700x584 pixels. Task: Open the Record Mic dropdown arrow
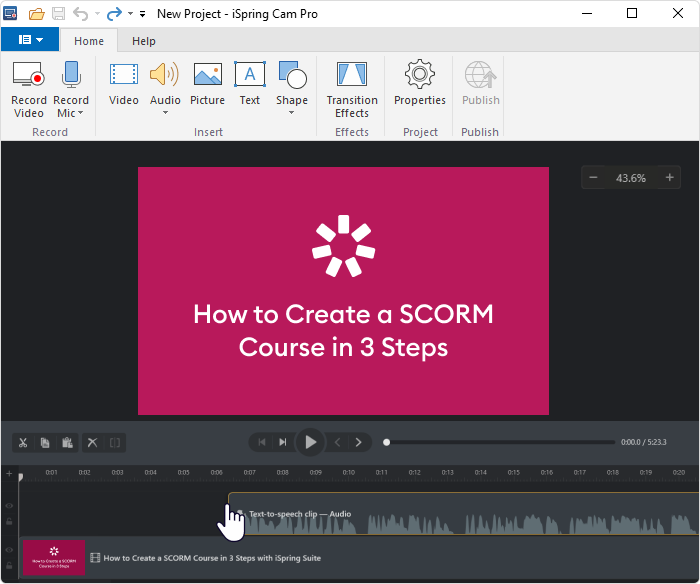[x=80, y=113]
